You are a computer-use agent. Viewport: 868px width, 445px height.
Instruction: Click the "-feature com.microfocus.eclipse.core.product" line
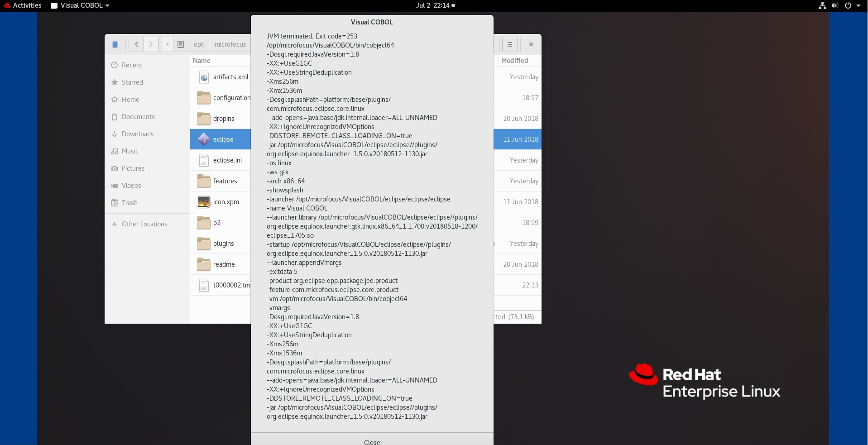332,290
